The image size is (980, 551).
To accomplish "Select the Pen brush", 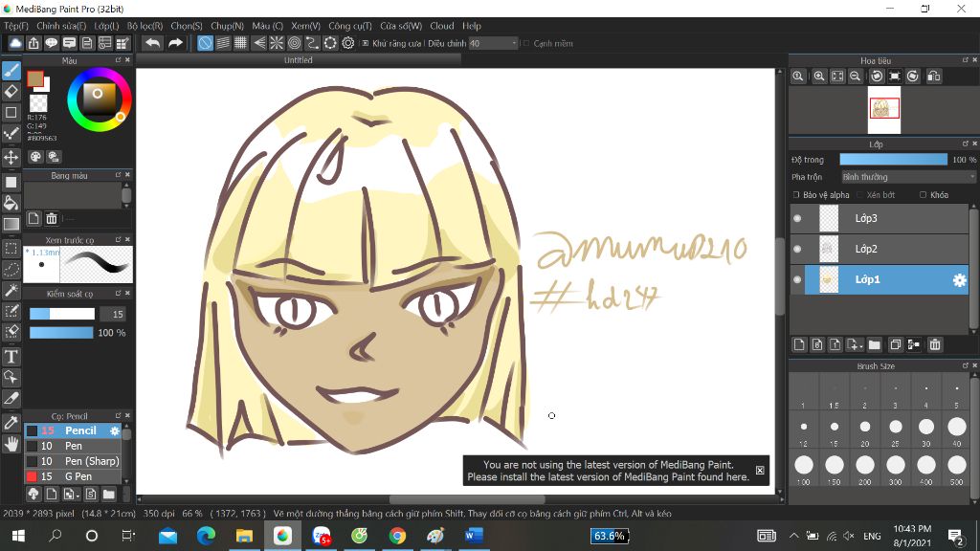I will [73, 446].
